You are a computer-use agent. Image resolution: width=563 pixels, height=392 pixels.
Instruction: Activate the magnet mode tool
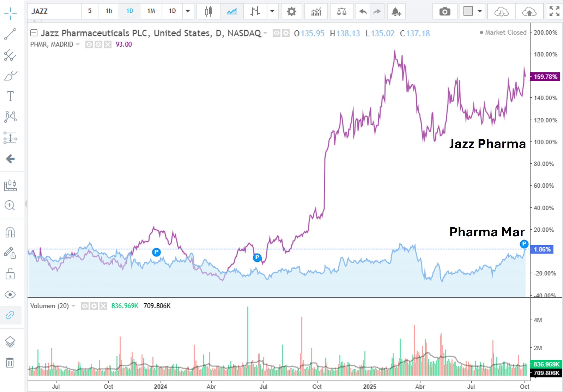click(10, 232)
